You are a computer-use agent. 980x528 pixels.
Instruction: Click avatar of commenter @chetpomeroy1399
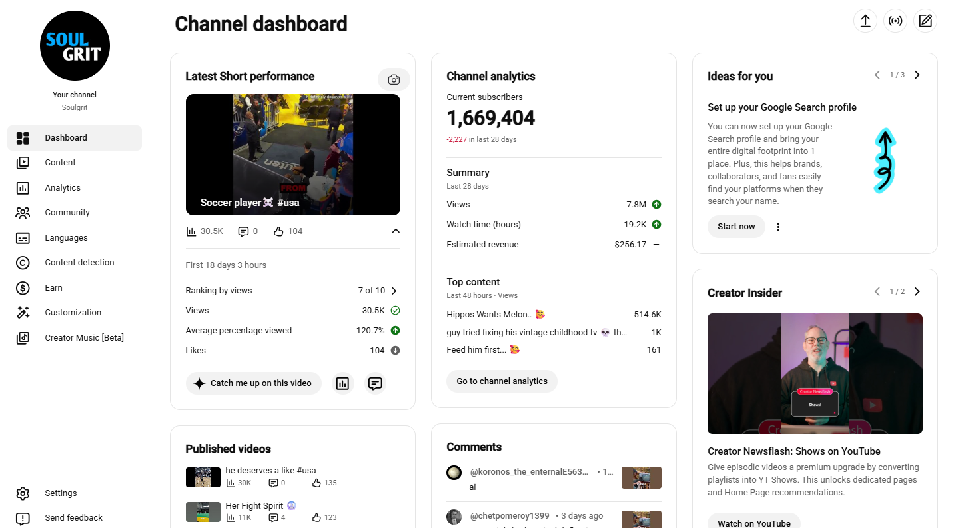(454, 517)
